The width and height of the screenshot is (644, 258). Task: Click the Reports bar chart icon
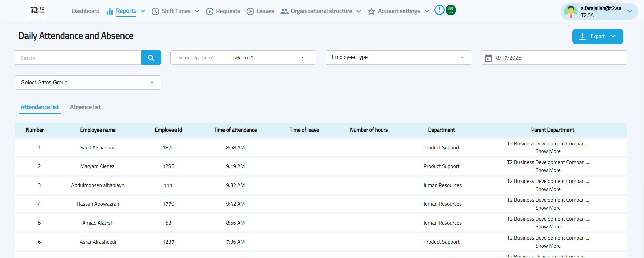tap(109, 11)
